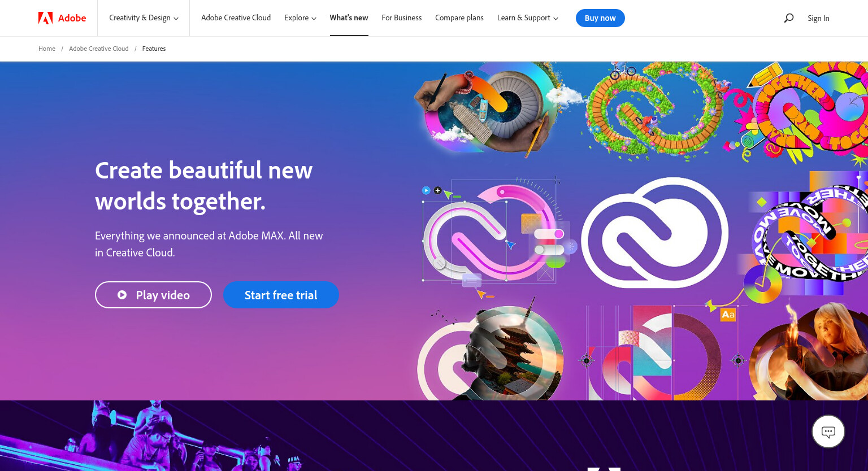Screen dimensions: 868x471
Task: Click the Sign In link
Action: (818, 18)
